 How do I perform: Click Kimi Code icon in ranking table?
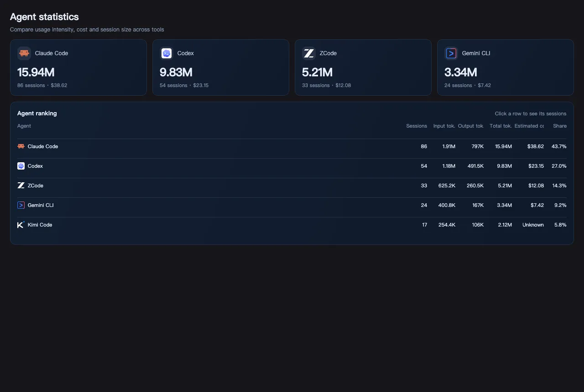point(21,225)
